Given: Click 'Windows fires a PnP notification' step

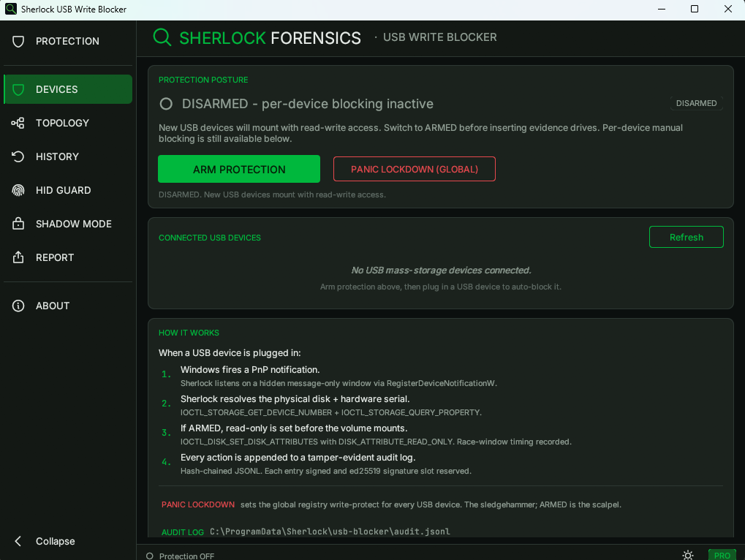Looking at the screenshot, I should tap(250, 369).
